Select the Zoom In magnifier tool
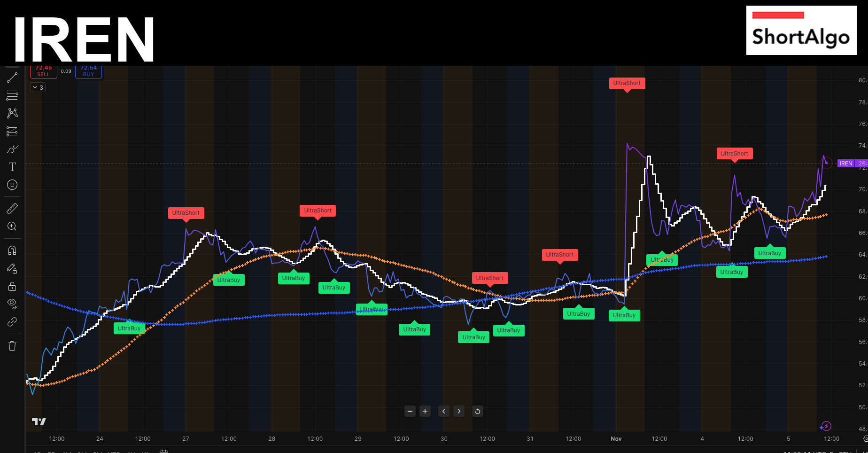The image size is (868, 453). [x=12, y=226]
